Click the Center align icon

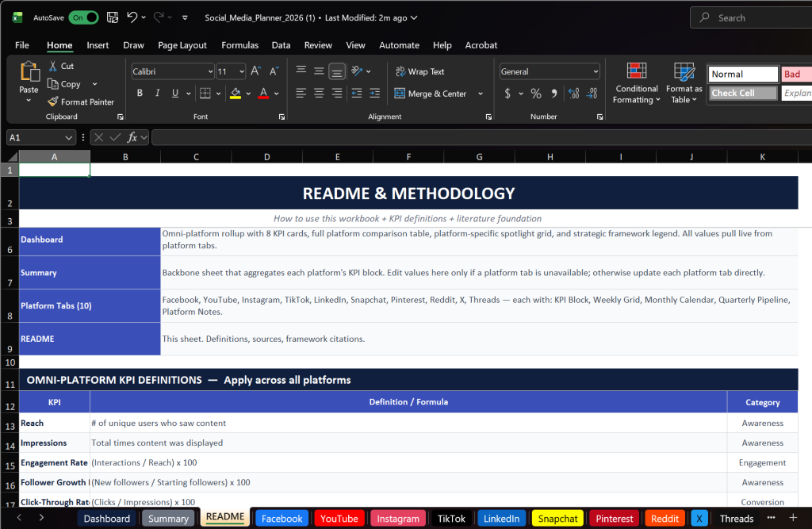tap(319, 94)
